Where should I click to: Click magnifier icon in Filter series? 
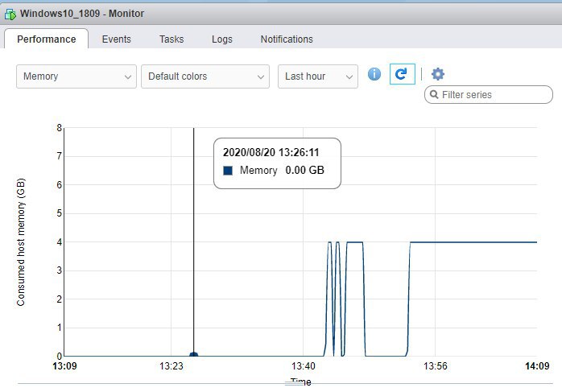434,95
